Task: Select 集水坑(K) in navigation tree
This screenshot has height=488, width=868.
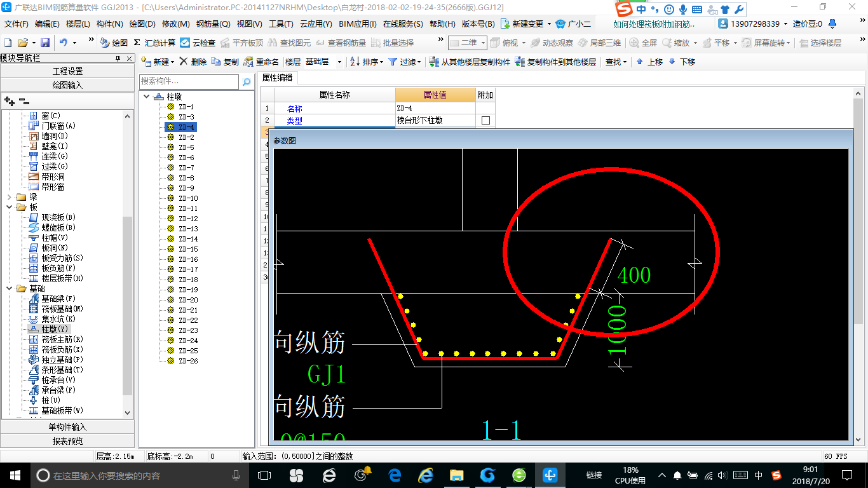Action: click(52, 319)
